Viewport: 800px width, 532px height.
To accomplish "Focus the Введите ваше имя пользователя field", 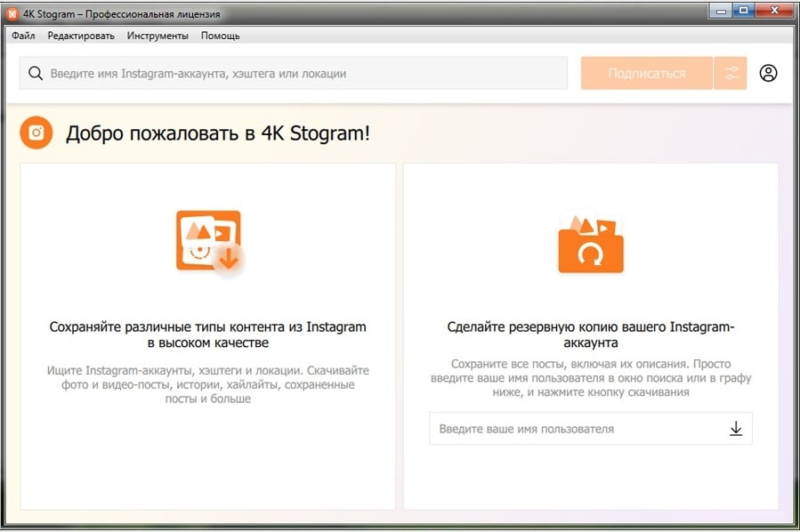I will click(591, 429).
